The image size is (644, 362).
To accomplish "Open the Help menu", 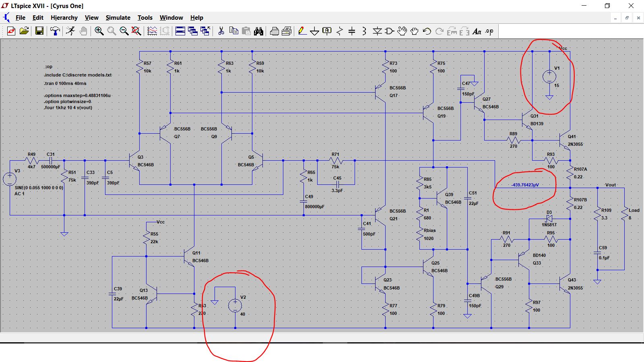I will [x=196, y=18].
